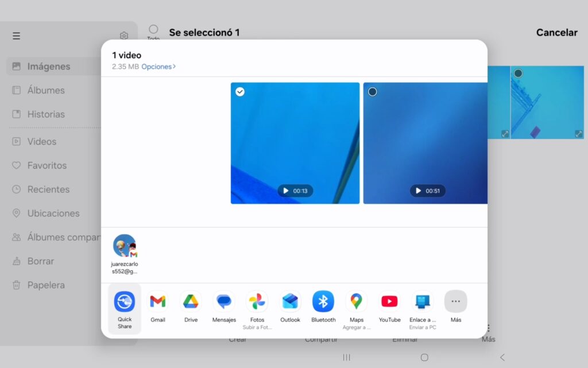Go to Favoritos in sidebar

point(47,165)
